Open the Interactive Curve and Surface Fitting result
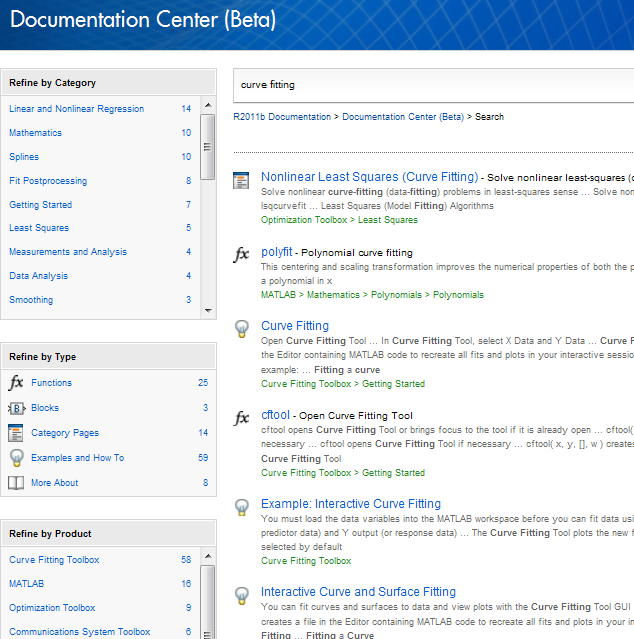Image resolution: width=634 pixels, height=639 pixels. (358, 592)
